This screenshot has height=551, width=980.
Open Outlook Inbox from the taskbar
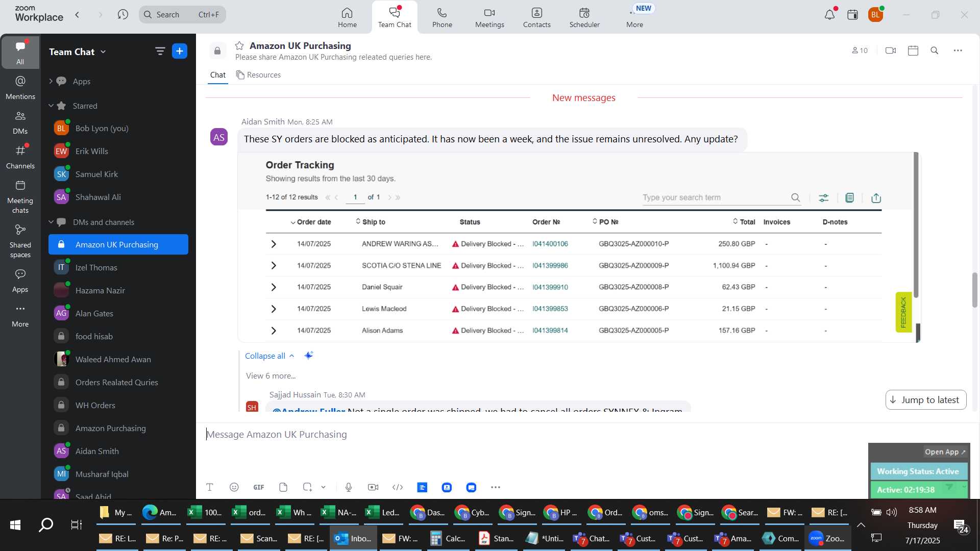[353, 538]
